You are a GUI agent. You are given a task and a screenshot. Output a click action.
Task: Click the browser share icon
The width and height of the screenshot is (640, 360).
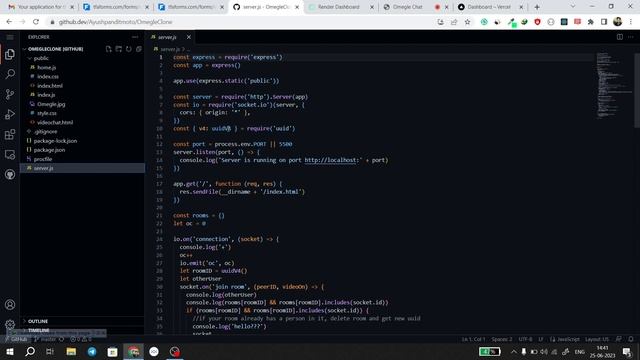454,22
